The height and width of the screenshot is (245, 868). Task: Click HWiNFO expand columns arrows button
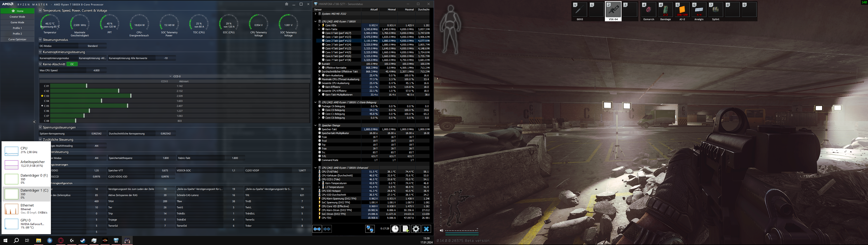[x=317, y=229]
